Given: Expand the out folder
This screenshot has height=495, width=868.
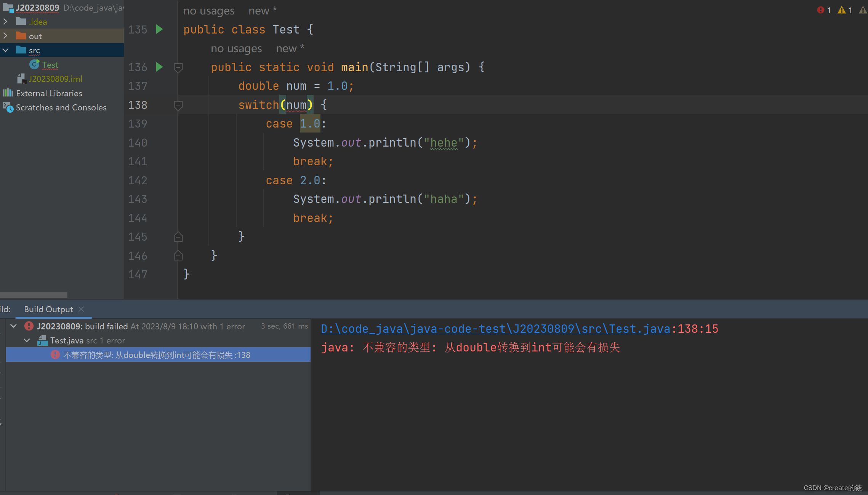Looking at the screenshot, I should click(x=5, y=36).
